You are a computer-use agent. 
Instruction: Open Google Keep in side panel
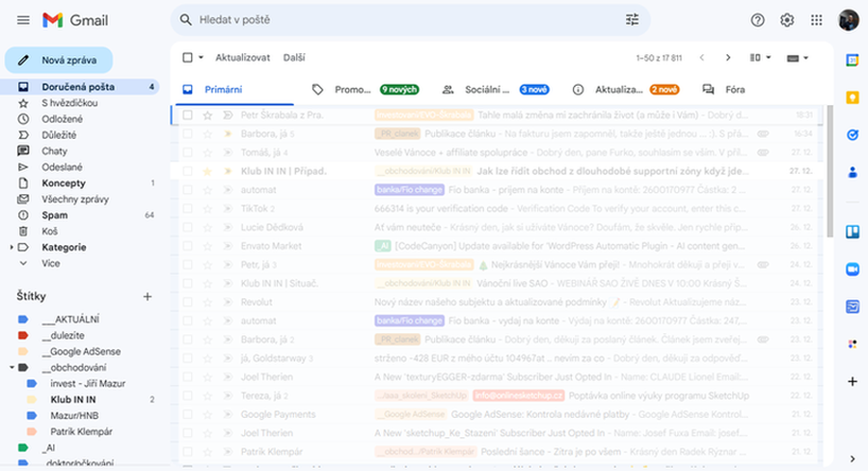pyautogui.click(x=853, y=98)
